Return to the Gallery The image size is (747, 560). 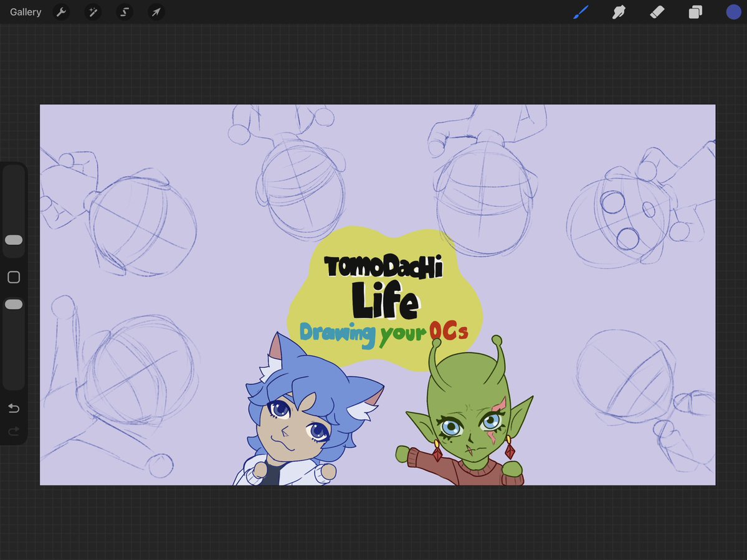tap(26, 12)
